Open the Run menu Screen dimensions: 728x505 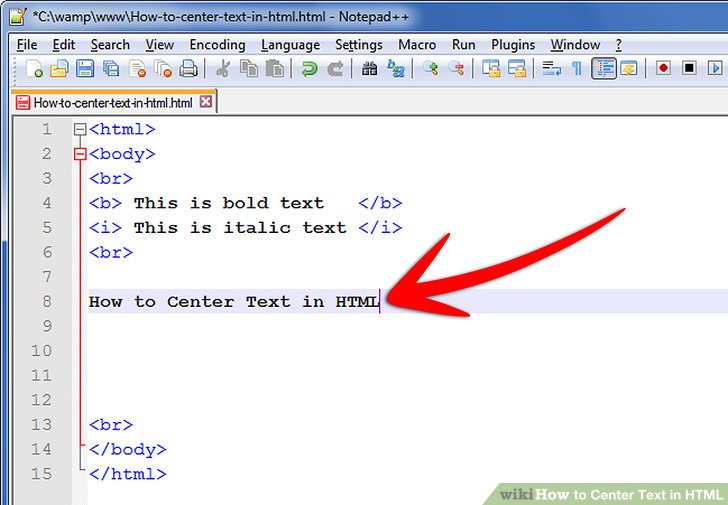click(463, 45)
